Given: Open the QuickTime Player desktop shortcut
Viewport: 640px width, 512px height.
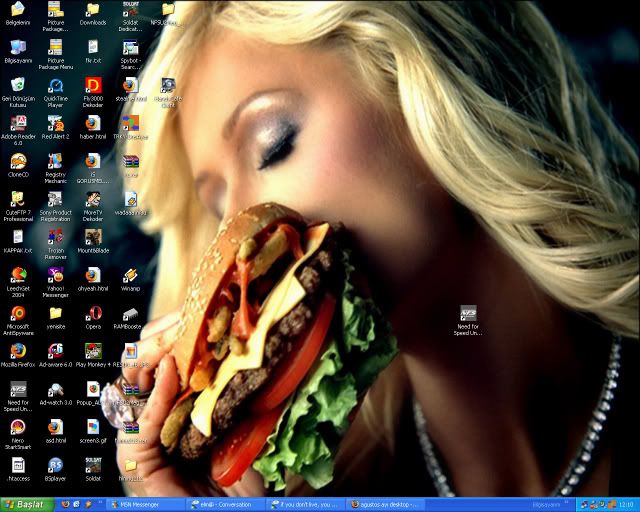Looking at the screenshot, I should [55, 86].
